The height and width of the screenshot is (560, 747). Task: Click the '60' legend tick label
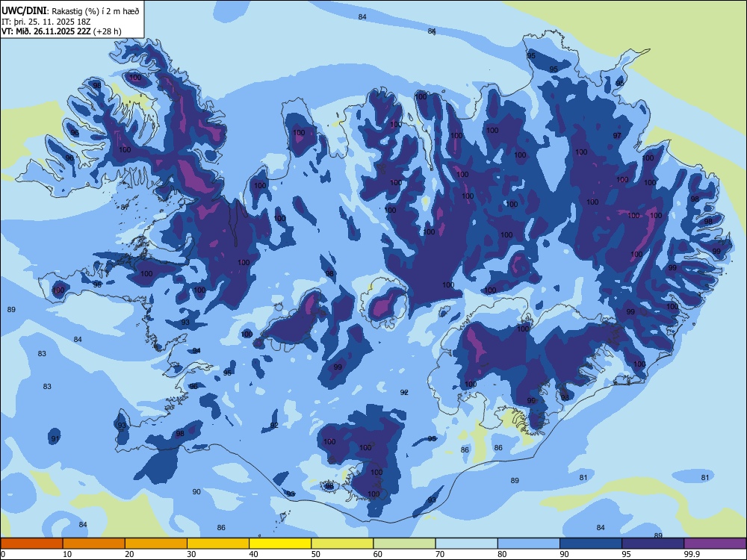378,554
